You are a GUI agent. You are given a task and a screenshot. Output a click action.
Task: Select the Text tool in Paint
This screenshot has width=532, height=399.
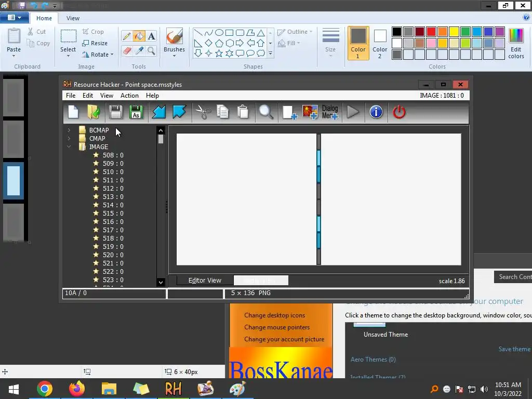coord(151,36)
